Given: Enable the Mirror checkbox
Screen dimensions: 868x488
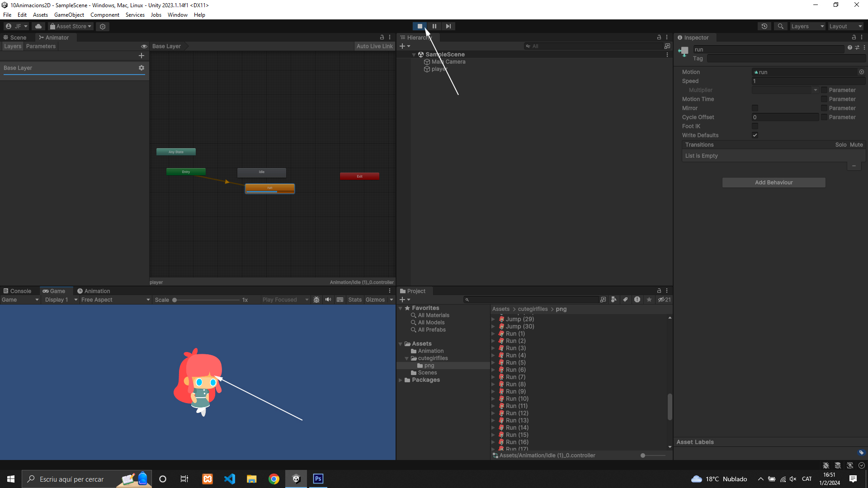Looking at the screenshot, I should click(x=755, y=108).
